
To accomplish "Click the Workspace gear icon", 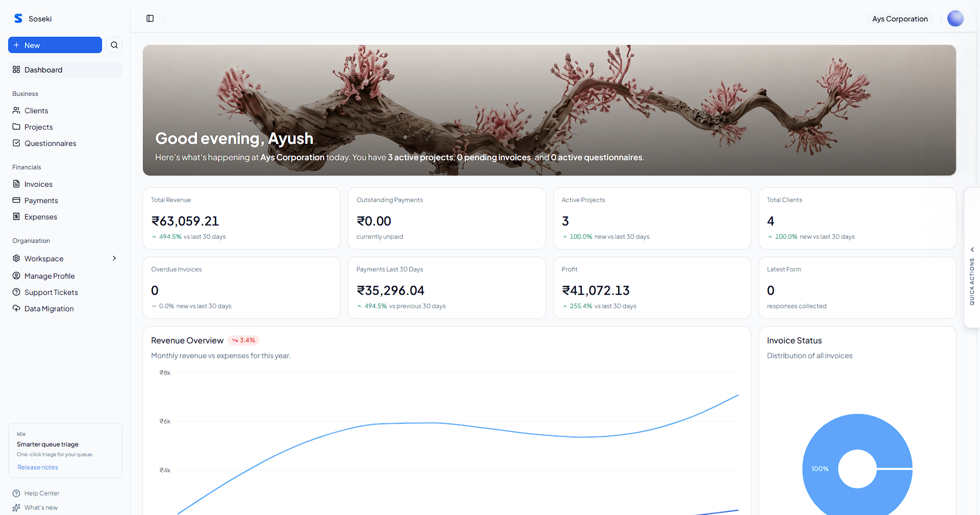I will pos(16,258).
